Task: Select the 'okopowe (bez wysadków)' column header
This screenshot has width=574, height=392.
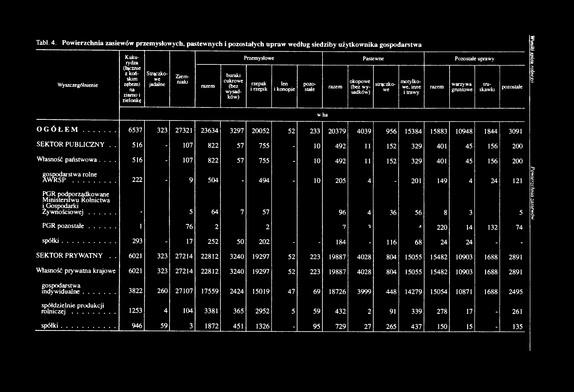Action: [x=360, y=87]
